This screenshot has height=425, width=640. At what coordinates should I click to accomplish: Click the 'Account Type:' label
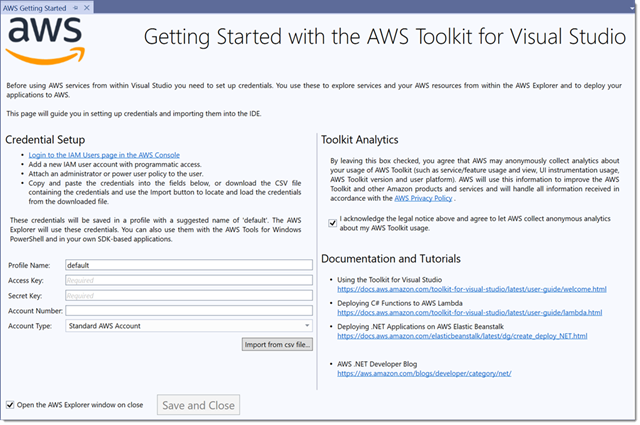tap(30, 326)
